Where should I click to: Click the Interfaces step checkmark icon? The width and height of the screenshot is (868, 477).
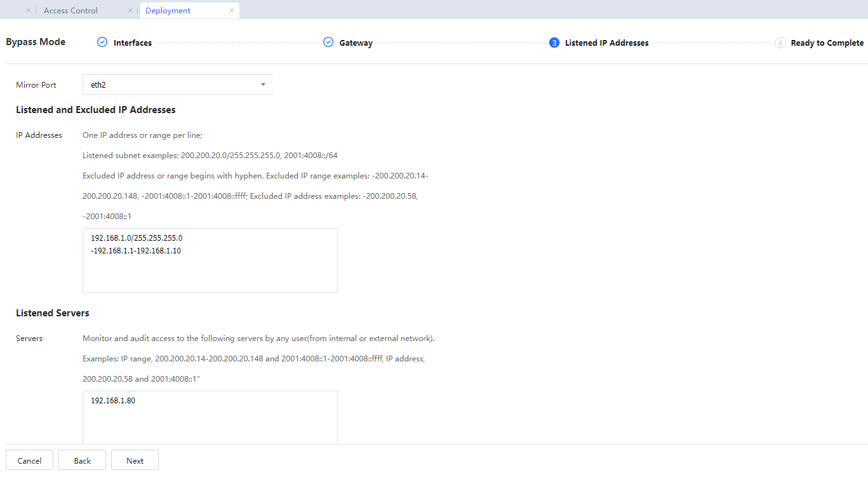pyautogui.click(x=102, y=43)
